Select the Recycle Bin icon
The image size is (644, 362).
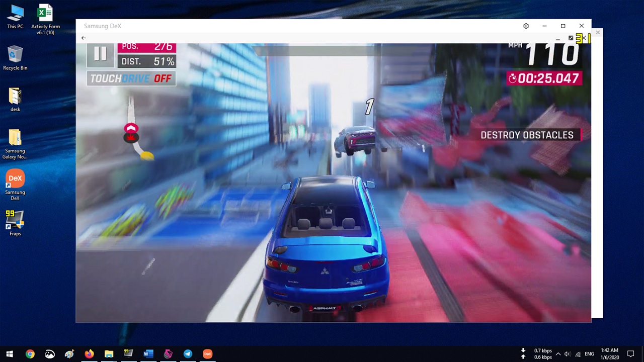(15, 58)
